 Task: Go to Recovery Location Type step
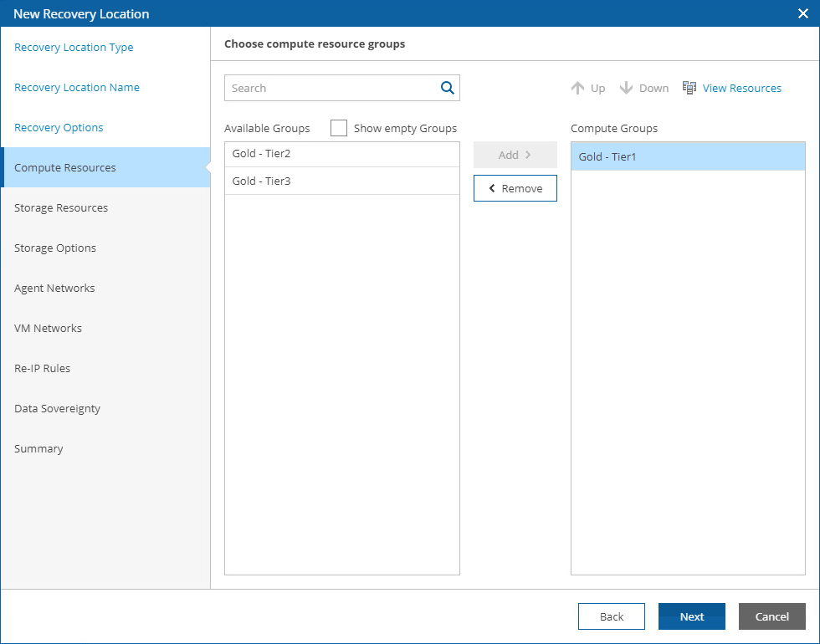(74, 48)
